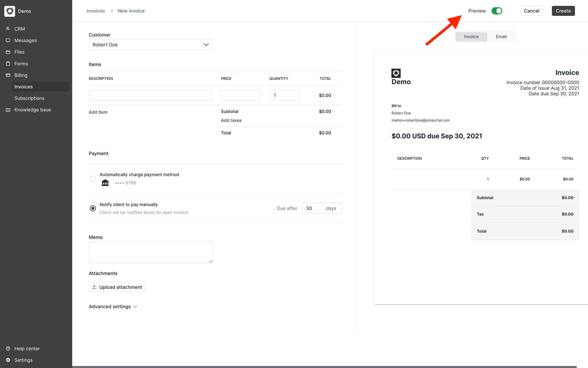
Task: Switch to the Email preview tab
Action: tap(501, 37)
